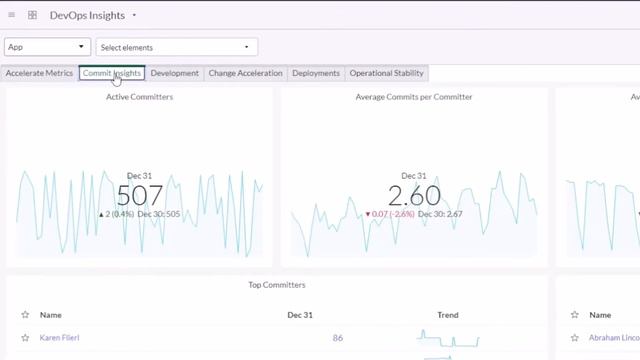This screenshot has width=640, height=360.
Task: Click the Dec 30: 2.67 comparison text
Action: pyautogui.click(x=440, y=214)
